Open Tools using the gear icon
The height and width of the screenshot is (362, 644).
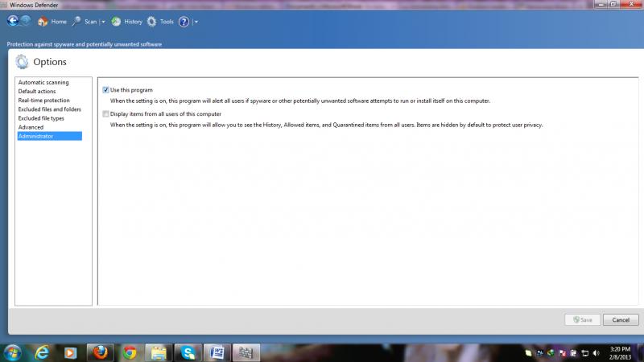click(x=151, y=22)
